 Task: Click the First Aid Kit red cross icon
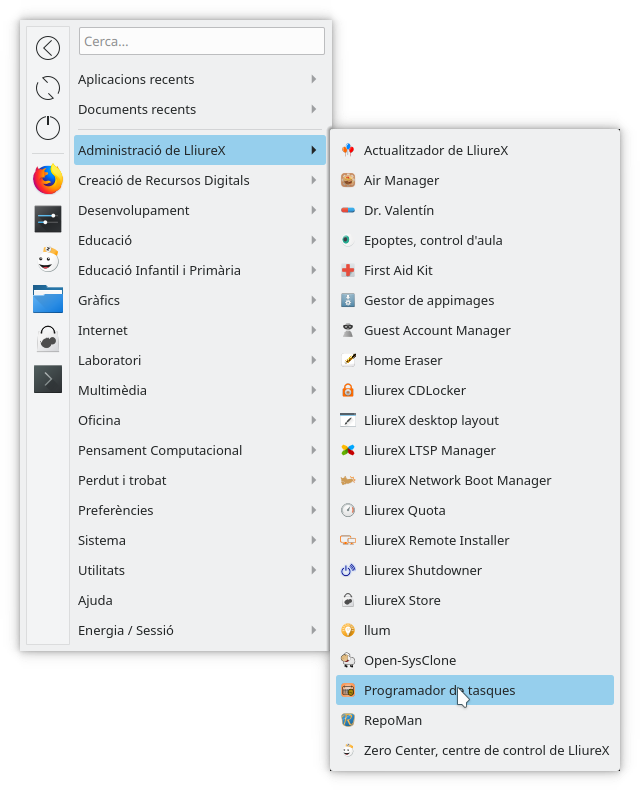pyautogui.click(x=348, y=270)
